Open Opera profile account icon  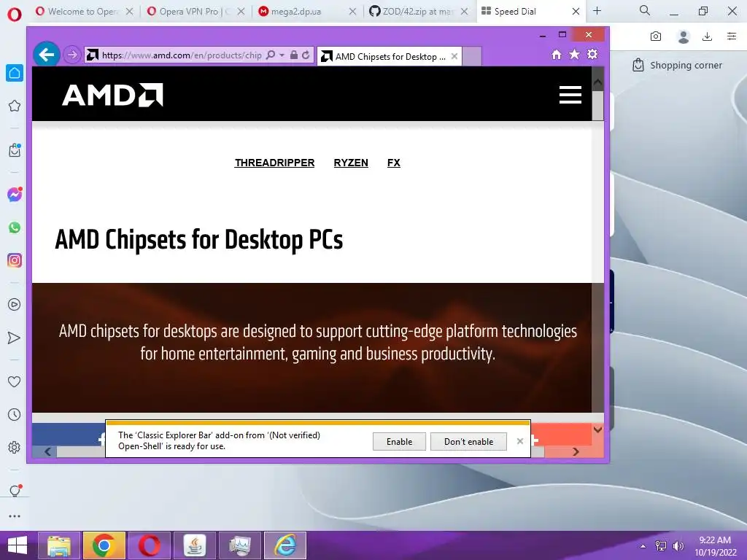pos(684,36)
